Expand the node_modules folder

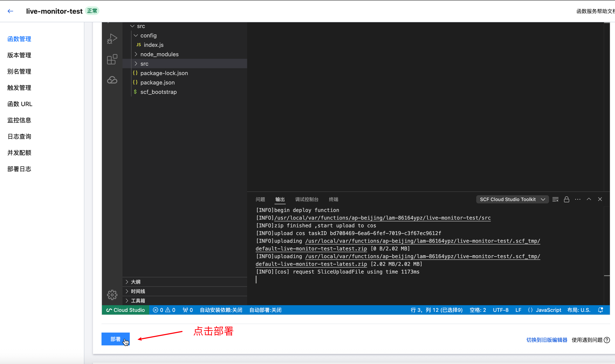point(159,54)
